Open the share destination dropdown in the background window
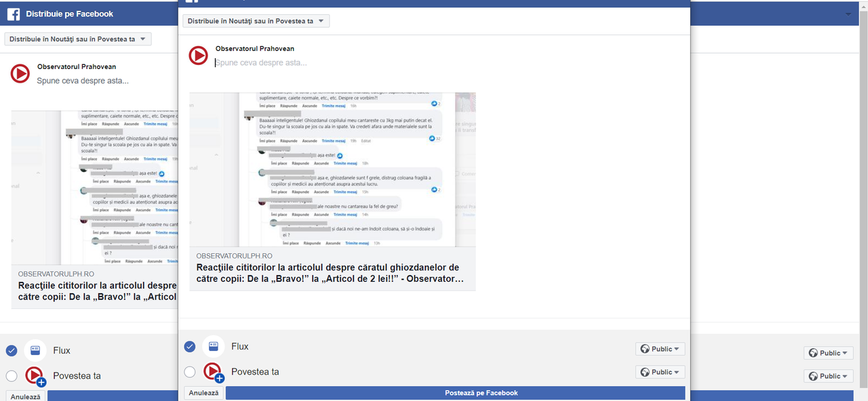 point(78,39)
